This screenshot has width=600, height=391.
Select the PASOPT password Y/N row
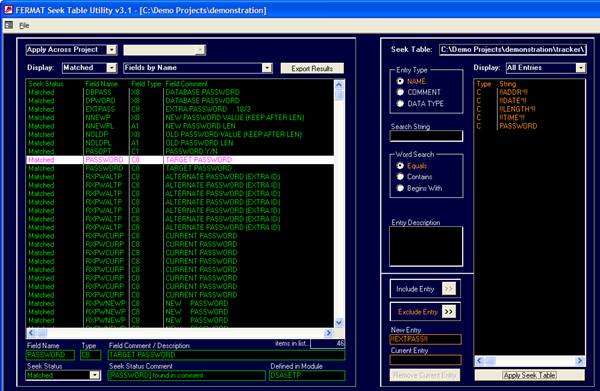[180, 152]
